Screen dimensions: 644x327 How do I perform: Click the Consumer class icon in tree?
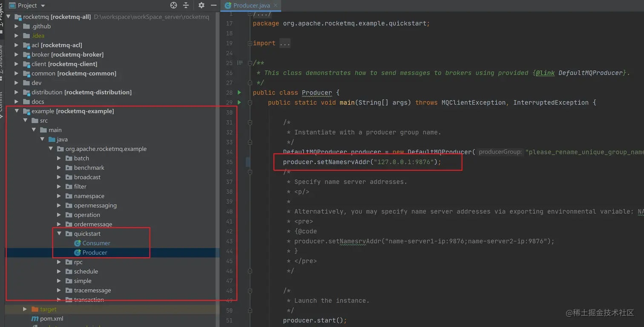77,243
